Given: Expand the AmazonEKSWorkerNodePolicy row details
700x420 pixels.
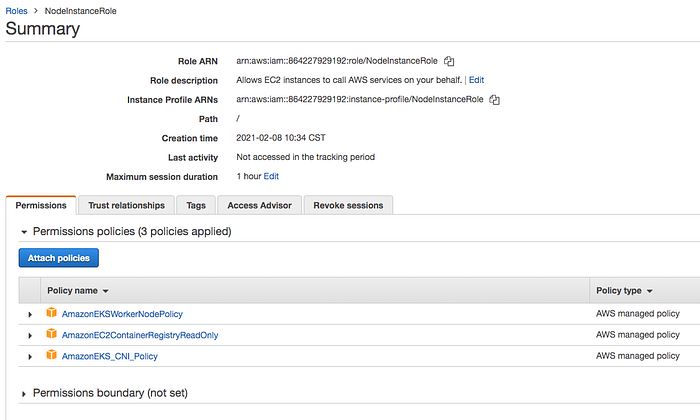Looking at the screenshot, I should coord(30,314).
